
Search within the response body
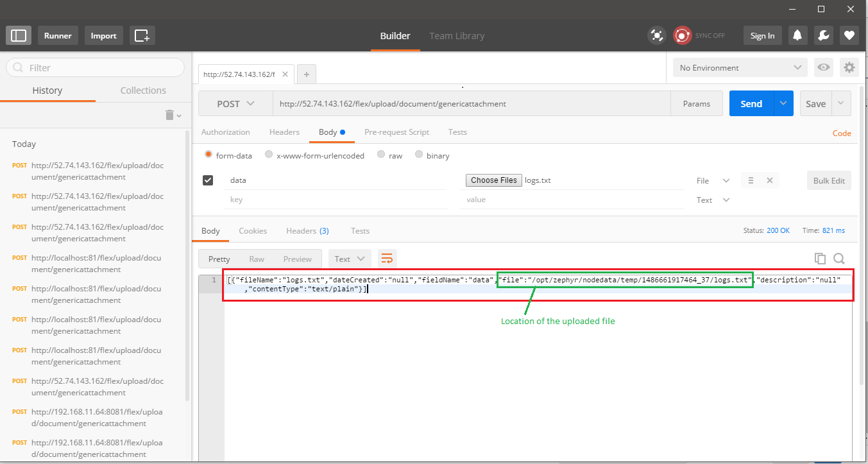click(x=838, y=259)
